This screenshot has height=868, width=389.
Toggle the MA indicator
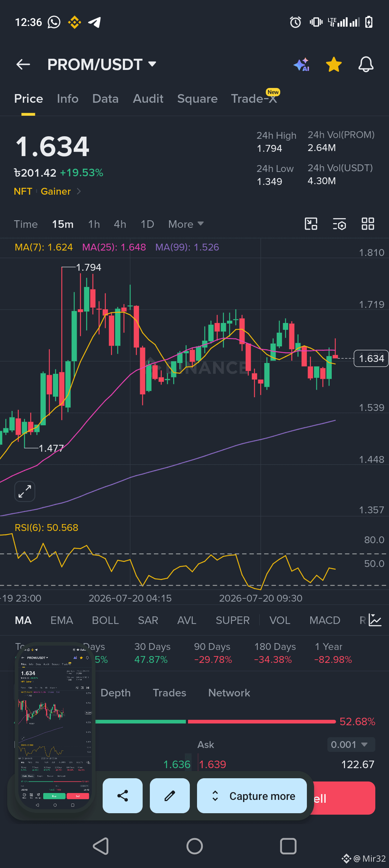[23, 620]
